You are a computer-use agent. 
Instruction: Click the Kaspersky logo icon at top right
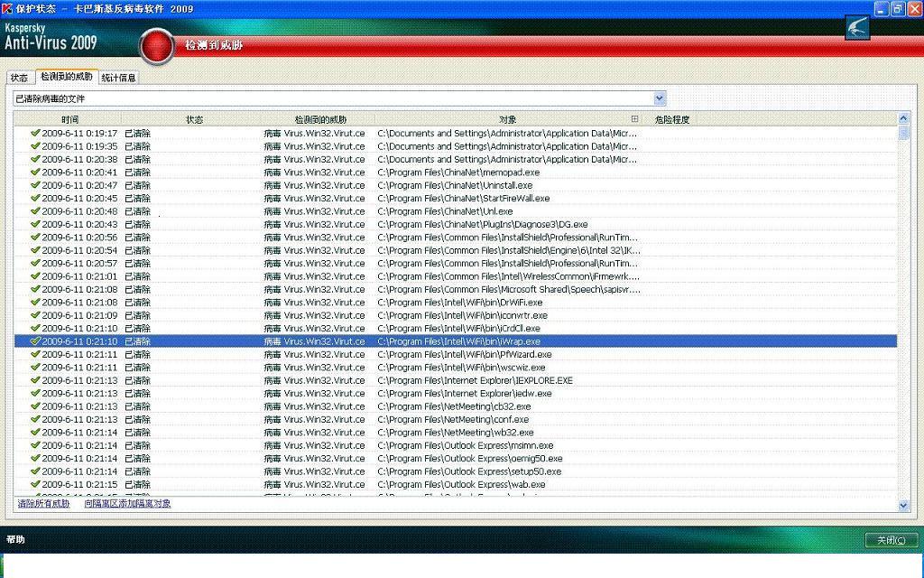[x=857, y=27]
